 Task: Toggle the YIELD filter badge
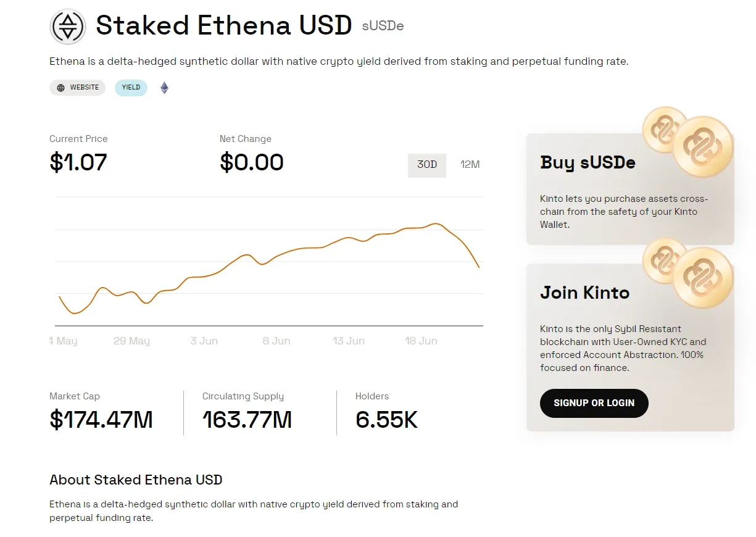pyautogui.click(x=130, y=88)
